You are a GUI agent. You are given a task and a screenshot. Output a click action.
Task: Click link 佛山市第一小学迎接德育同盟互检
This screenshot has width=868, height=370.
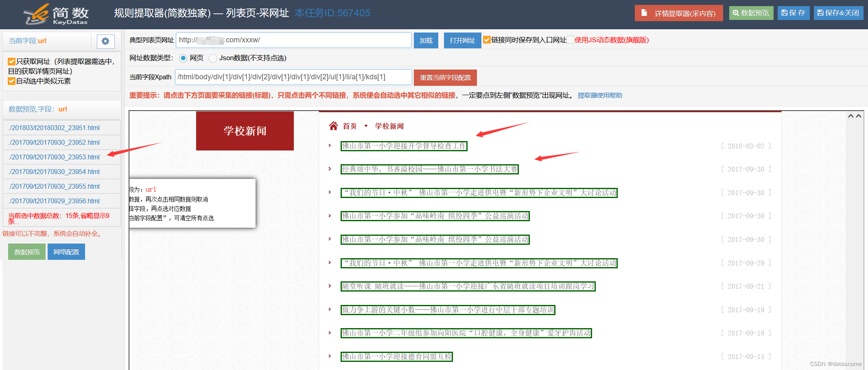coord(397,357)
